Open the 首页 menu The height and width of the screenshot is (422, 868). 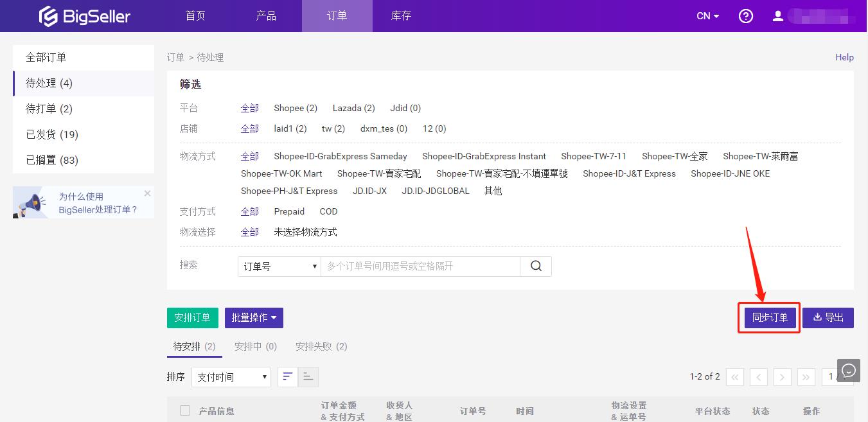pyautogui.click(x=195, y=16)
